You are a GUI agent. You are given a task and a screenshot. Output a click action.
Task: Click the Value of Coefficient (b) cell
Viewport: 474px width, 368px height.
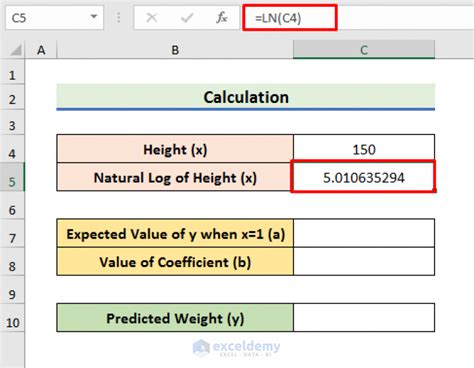[x=175, y=261]
